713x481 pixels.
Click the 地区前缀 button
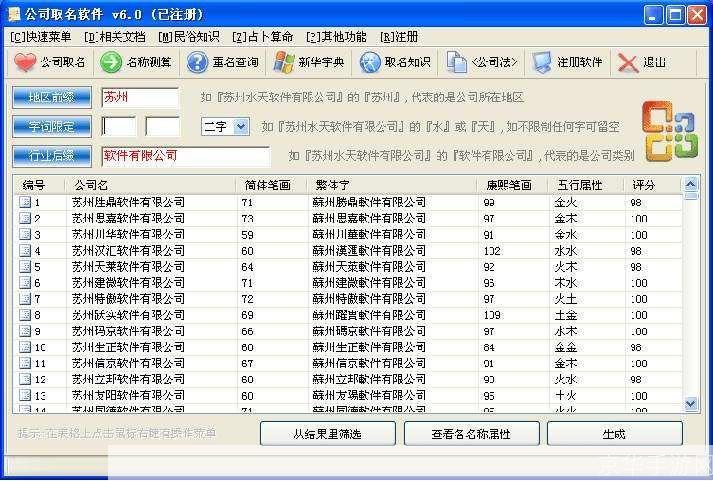[52, 97]
